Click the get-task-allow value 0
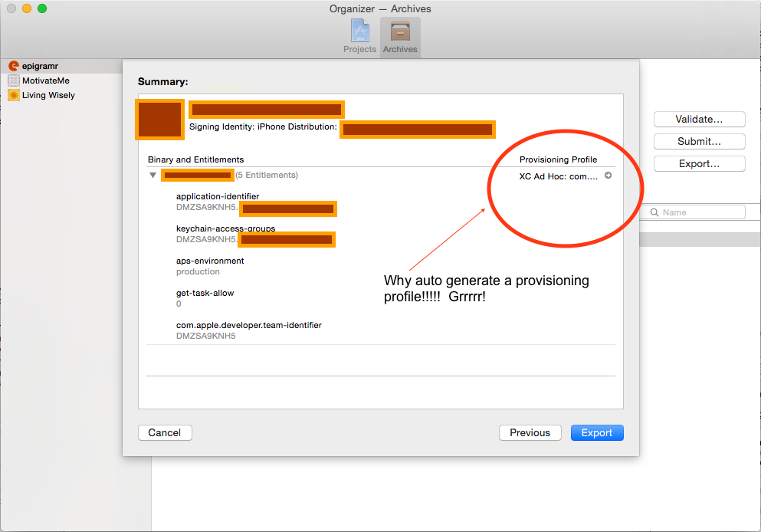 (x=179, y=304)
